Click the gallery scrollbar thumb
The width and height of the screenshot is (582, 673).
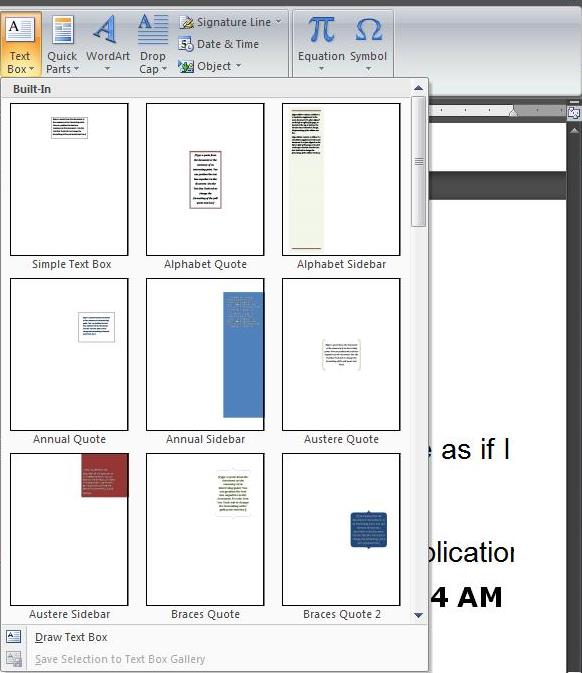(x=418, y=161)
